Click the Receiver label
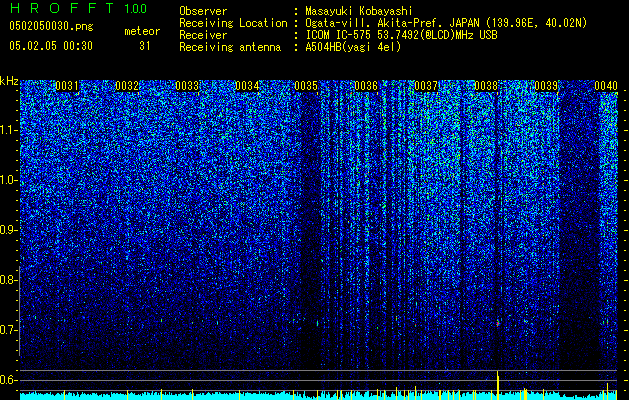 click(203, 35)
